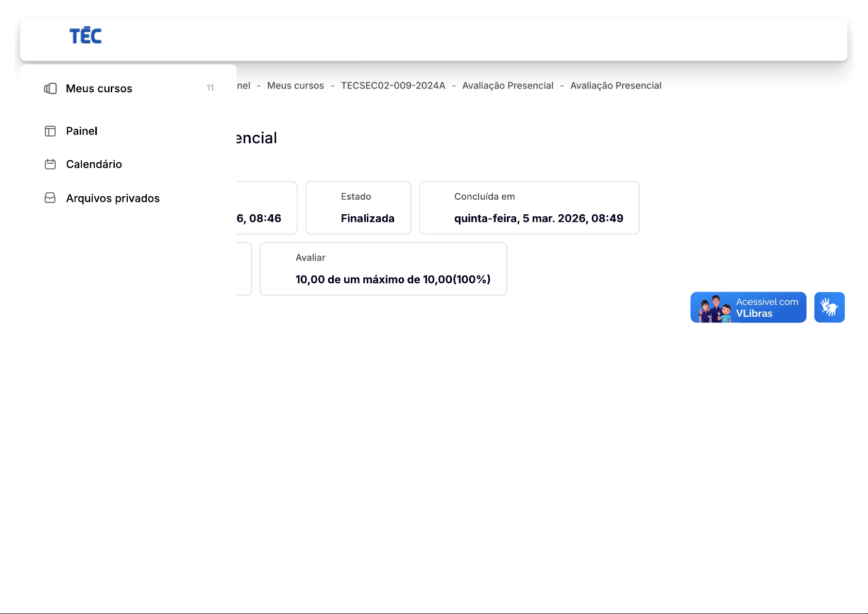Click the last Avaliação Presencial breadcrumb
Image resolution: width=868 pixels, height=614 pixels.
point(616,86)
